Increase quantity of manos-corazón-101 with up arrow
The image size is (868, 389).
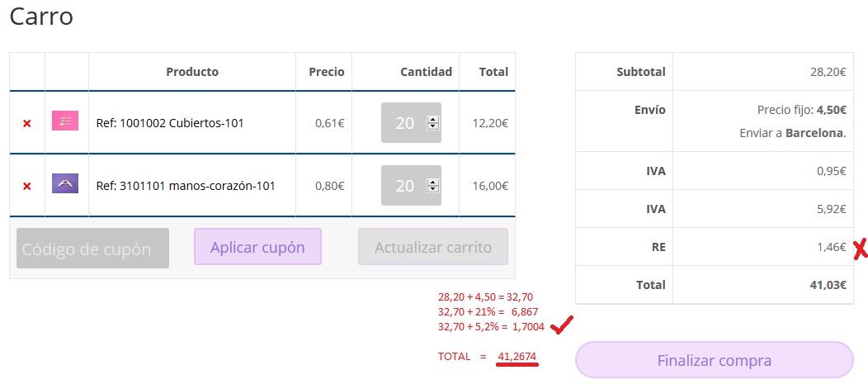(x=433, y=182)
